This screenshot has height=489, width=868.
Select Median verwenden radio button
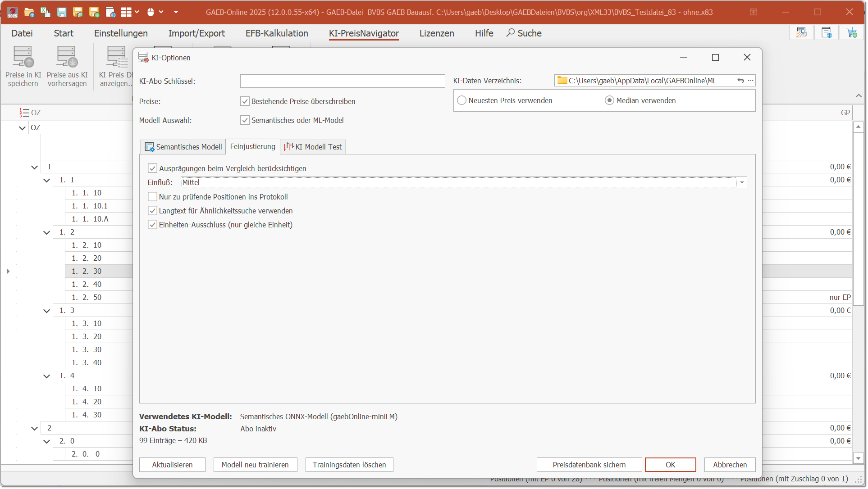pos(609,100)
